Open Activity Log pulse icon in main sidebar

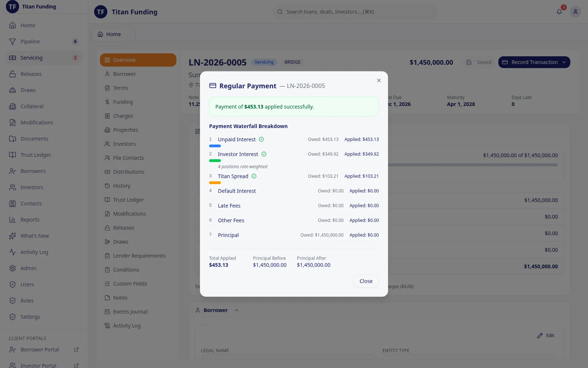point(12,252)
